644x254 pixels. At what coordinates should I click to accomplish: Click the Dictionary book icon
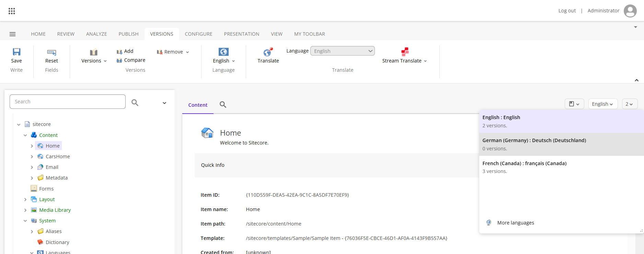41,242
